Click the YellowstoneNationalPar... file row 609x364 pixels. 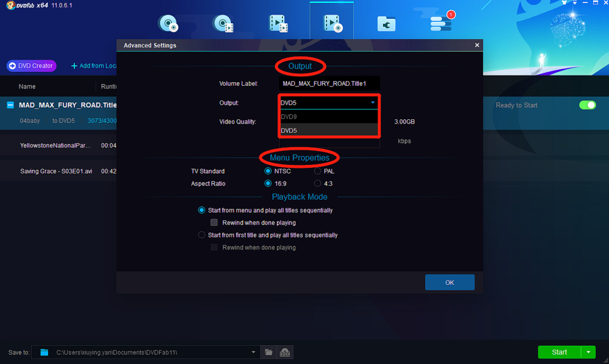58,145
